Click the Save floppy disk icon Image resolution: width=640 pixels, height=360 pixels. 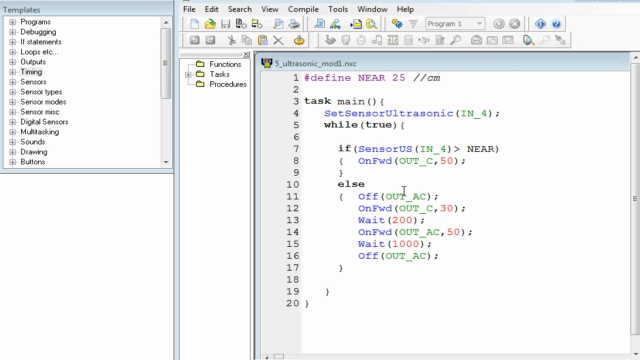(x=225, y=24)
